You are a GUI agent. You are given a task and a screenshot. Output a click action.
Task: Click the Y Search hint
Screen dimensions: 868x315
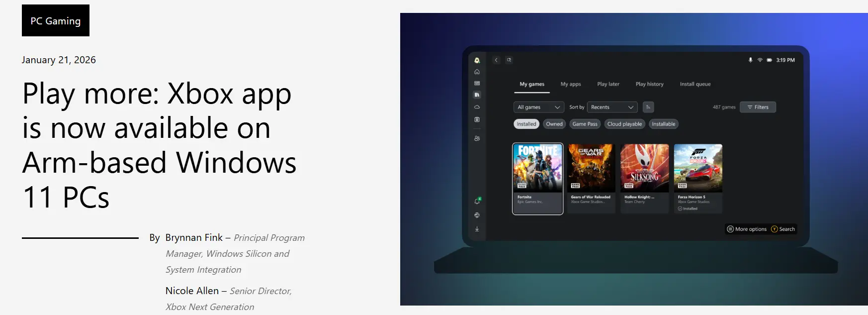[783, 229]
